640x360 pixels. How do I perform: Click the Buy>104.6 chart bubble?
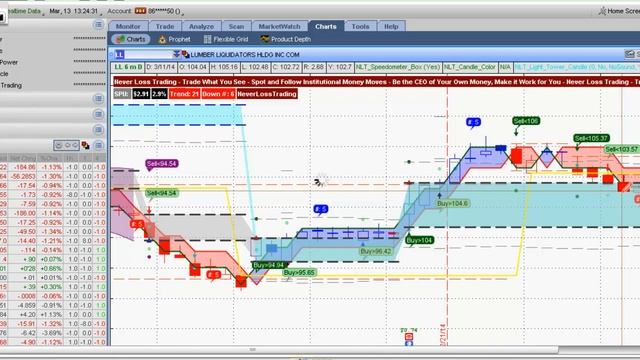pyautogui.click(x=452, y=203)
